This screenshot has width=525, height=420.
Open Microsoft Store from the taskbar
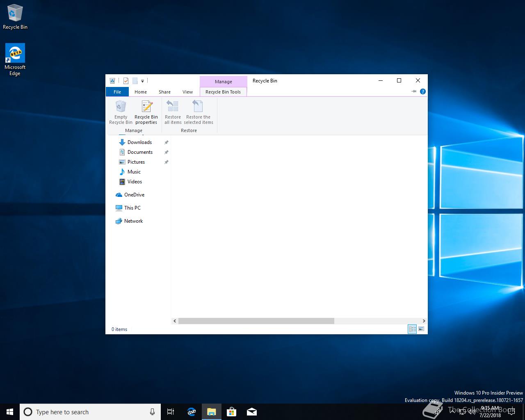point(231,412)
